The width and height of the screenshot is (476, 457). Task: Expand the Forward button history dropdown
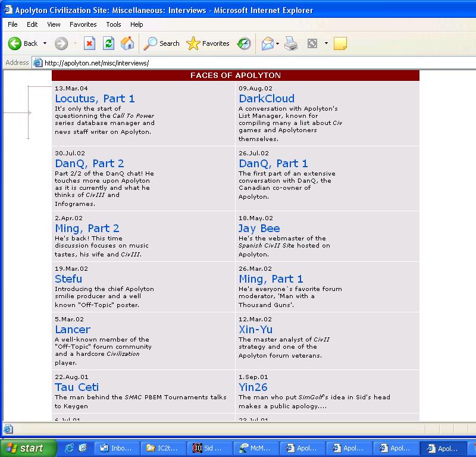tap(75, 43)
